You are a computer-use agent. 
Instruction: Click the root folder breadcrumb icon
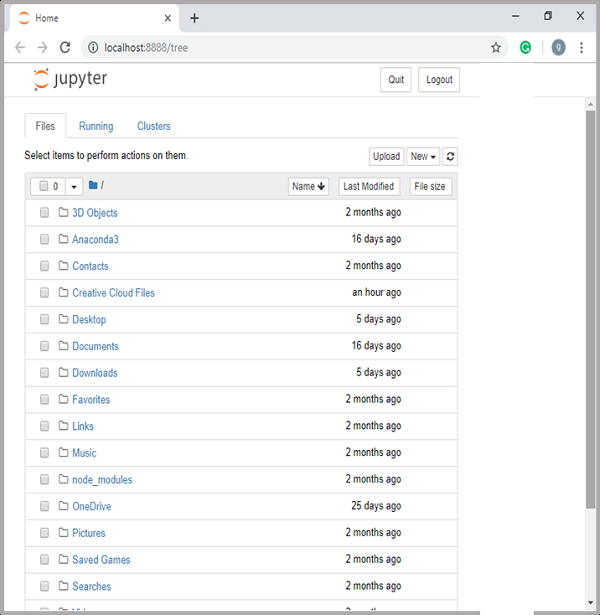[93, 186]
